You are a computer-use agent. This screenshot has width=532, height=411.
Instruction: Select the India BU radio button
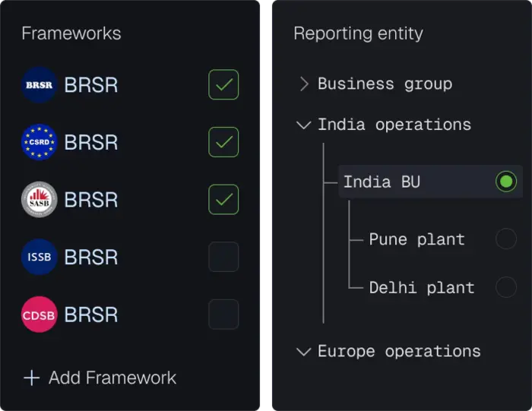(506, 182)
